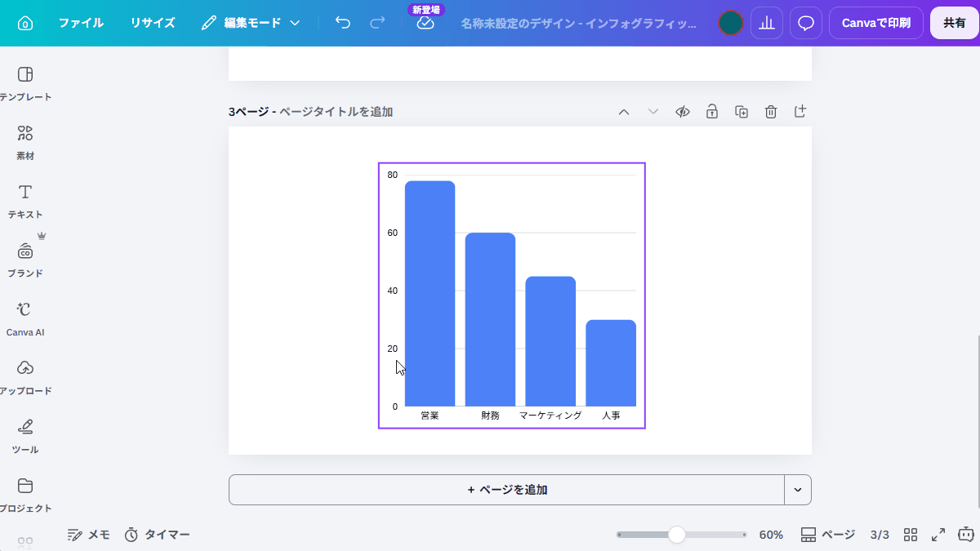
Task: Toggle page 3 visibility eye icon
Action: pos(683,112)
